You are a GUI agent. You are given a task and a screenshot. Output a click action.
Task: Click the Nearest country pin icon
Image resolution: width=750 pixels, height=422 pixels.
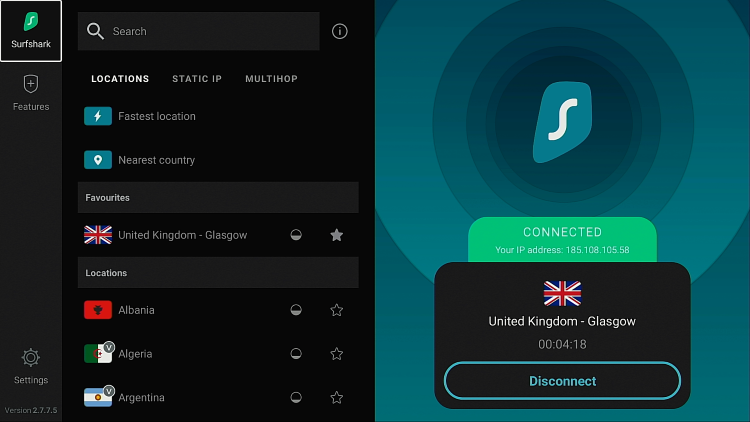pos(98,160)
